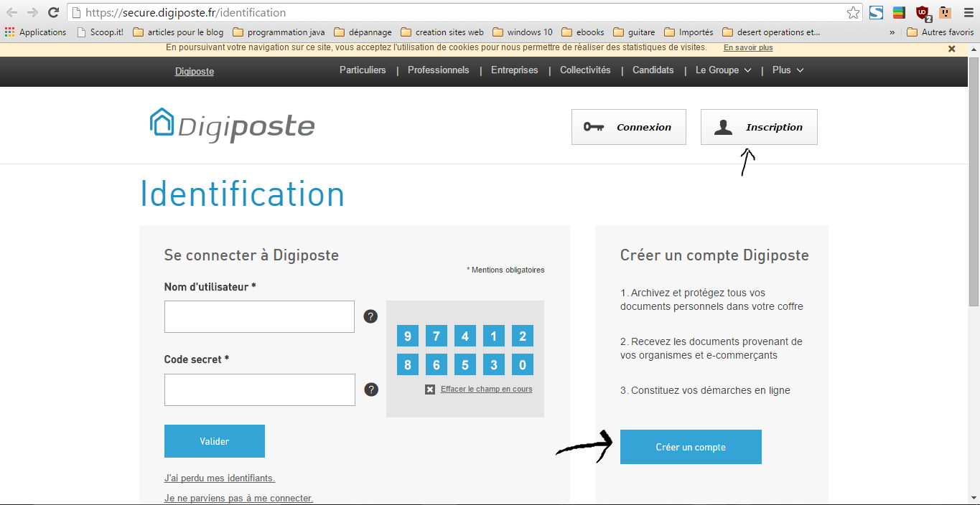Image resolution: width=980 pixels, height=505 pixels.
Task: Tap keypad digit 2
Action: 523,336
